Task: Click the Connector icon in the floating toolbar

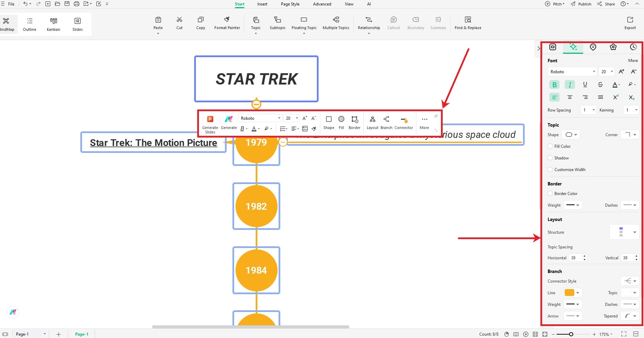Action: [404, 120]
